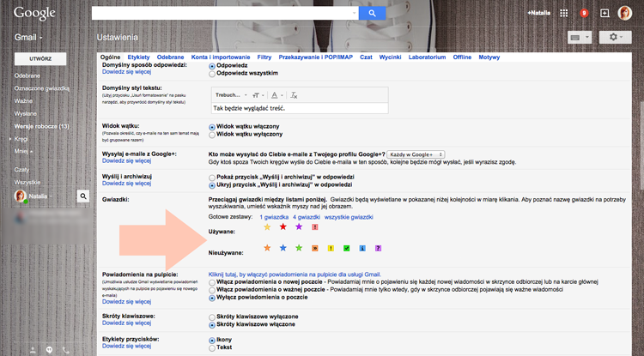Image resolution: width=644 pixels, height=356 pixels.
Task: Click the desktop notifications enable link
Action: point(295,275)
